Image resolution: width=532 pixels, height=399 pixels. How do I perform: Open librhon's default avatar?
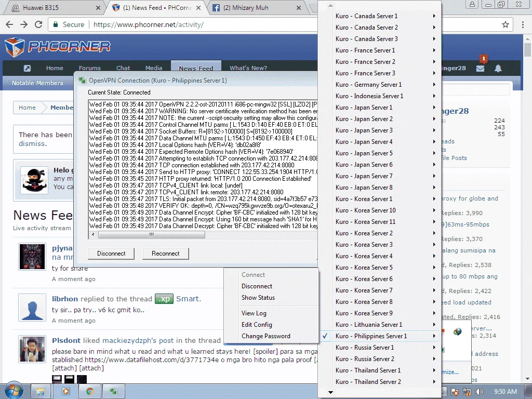[x=32, y=308]
